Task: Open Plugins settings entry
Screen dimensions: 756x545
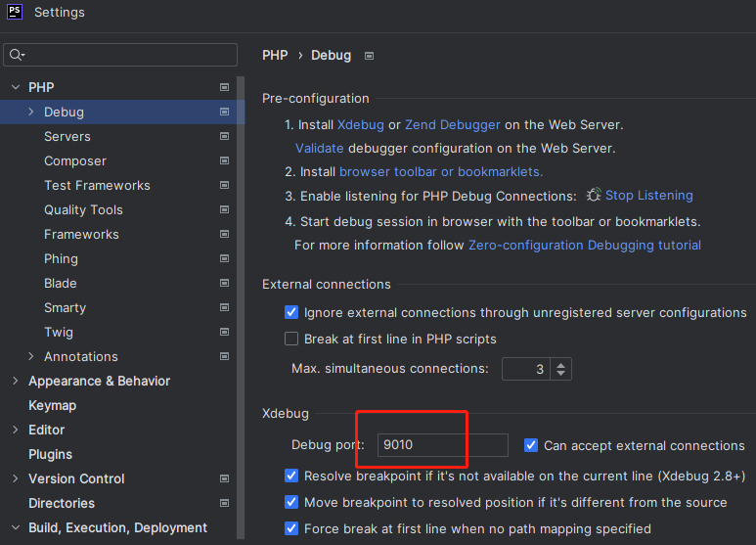Action: (51, 454)
